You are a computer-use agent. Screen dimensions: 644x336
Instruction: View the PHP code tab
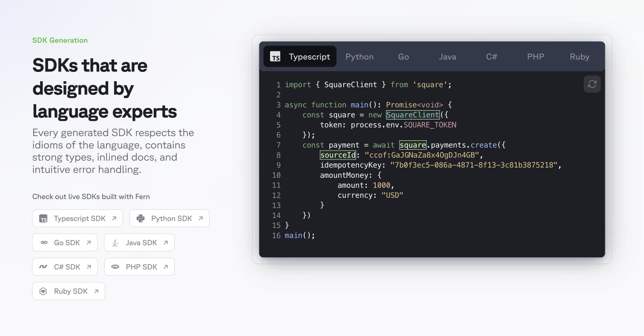click(535, 57)
